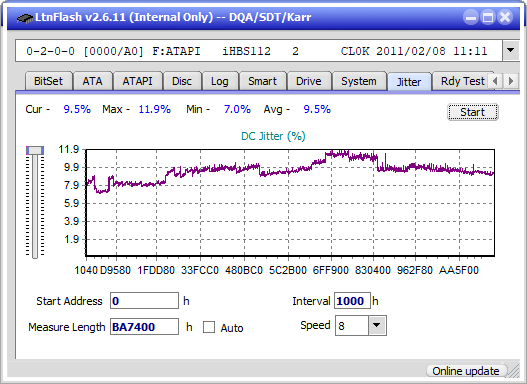Click the Online update button
527x384 pixels.
(x=466, y=371)
